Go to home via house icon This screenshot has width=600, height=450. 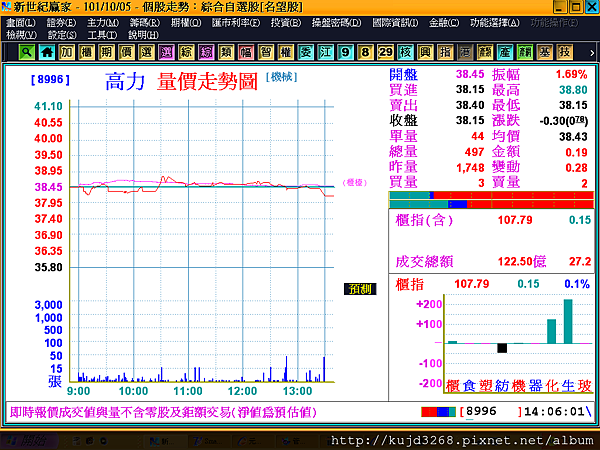click(x=47, y=52)
